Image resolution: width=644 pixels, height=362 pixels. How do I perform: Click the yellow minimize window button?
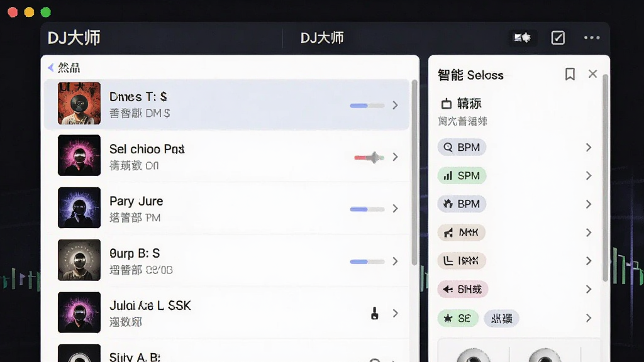point(29,13)
